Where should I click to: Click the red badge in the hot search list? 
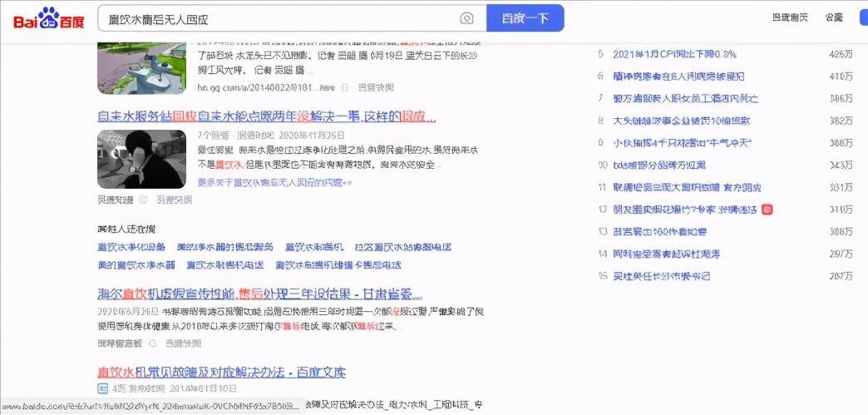pyautogui.click(x=767, y=210)
